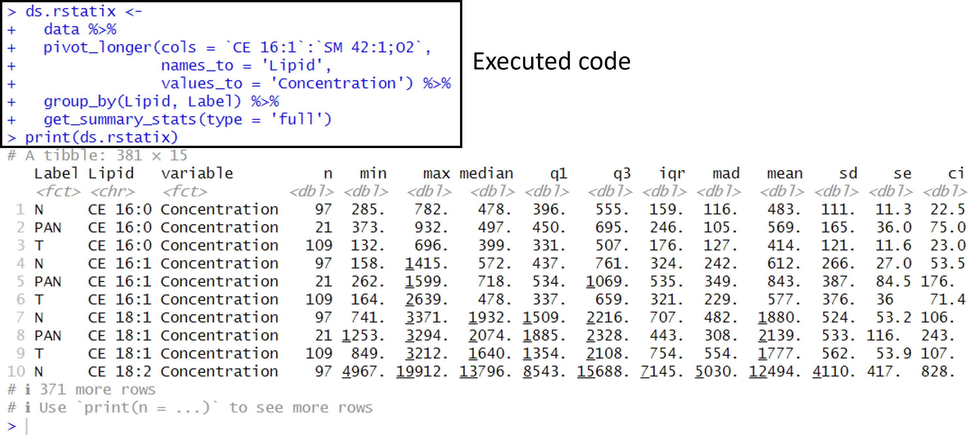980x435 pixels.
Task: Click iqr value '7145.'
Action: [662, 371]
